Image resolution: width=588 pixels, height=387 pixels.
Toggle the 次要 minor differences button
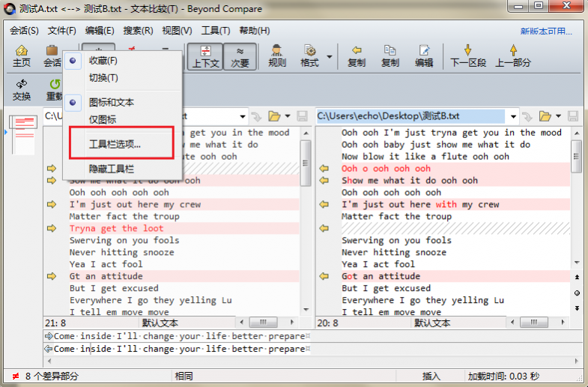pyautogui.click(x=240, y=56)
